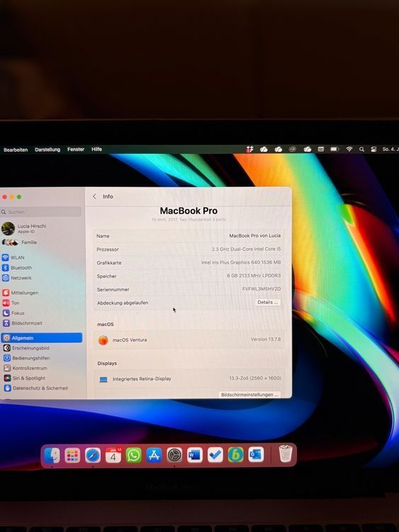The image size is (399, 532).
Task: Click the Fokus moon icon
Action: point(6,313)
